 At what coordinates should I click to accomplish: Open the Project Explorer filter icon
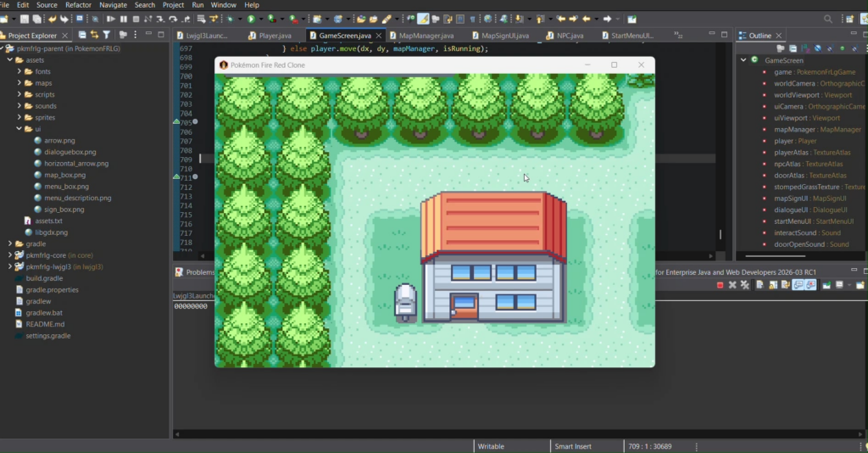106,35
